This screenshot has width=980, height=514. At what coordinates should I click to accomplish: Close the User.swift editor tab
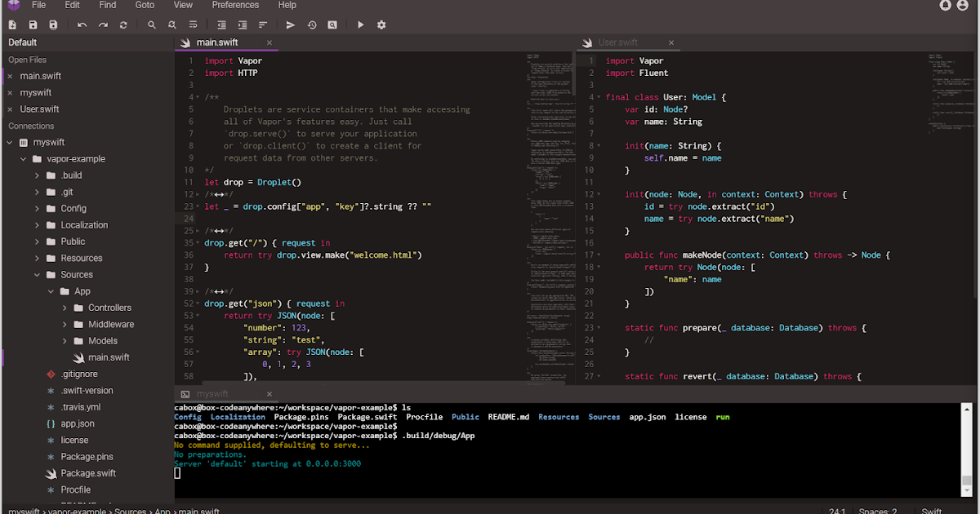671,42
